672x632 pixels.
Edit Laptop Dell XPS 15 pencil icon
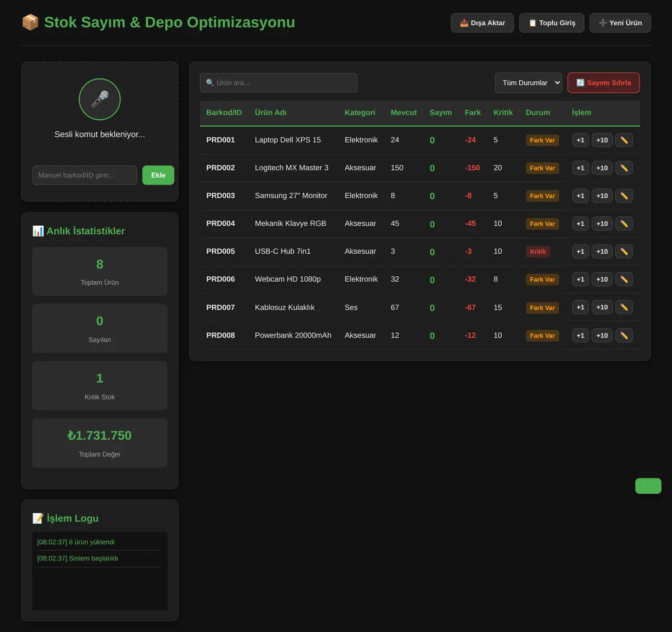(x=624, y=140)
